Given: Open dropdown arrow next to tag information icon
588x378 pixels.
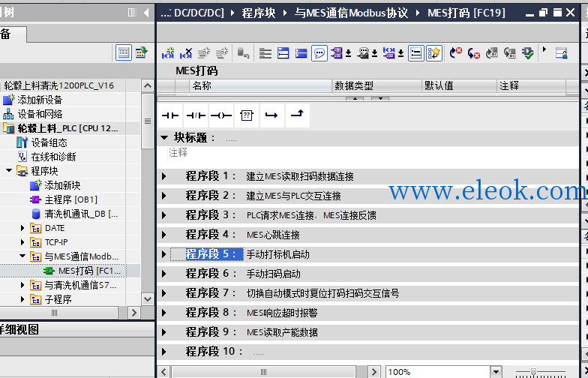Looking at the screenshot, I should 374,54.
